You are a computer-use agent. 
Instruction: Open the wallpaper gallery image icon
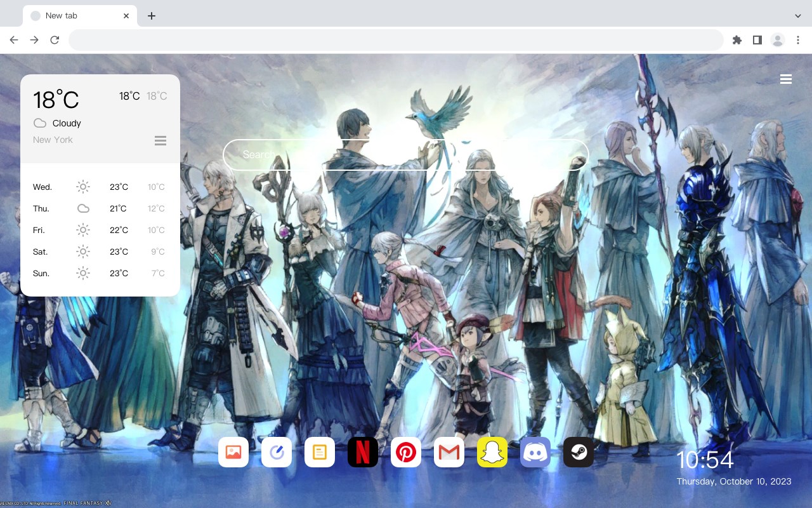233,452
